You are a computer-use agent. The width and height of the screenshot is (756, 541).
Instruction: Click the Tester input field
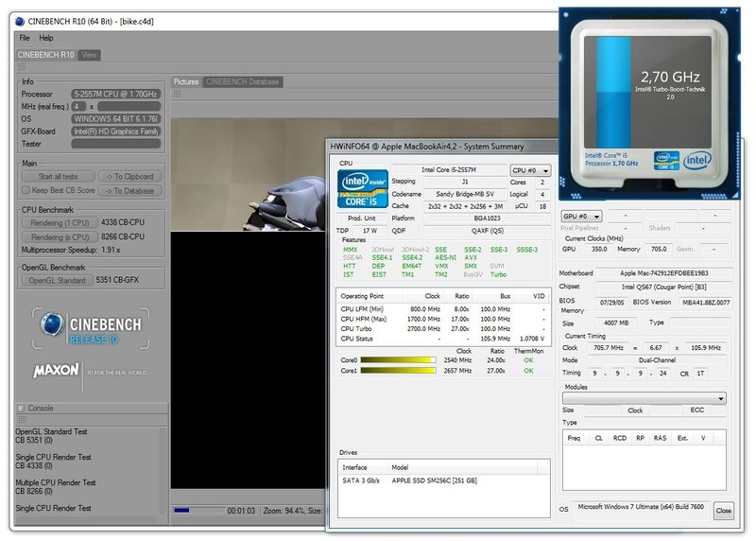click(x=115, y=144)
